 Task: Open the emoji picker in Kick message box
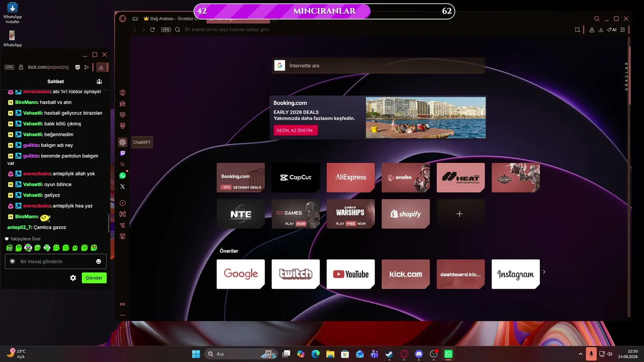coord(99,261)
